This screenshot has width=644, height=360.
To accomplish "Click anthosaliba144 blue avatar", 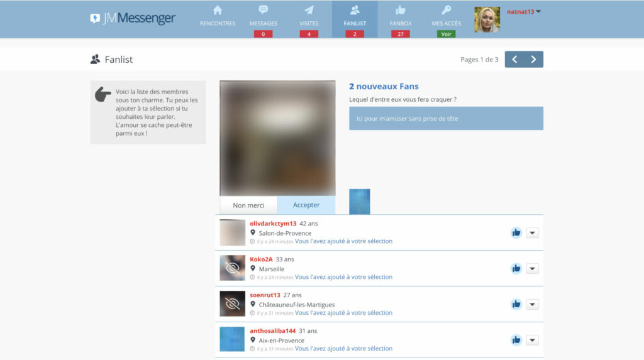I will pos(233,339).
